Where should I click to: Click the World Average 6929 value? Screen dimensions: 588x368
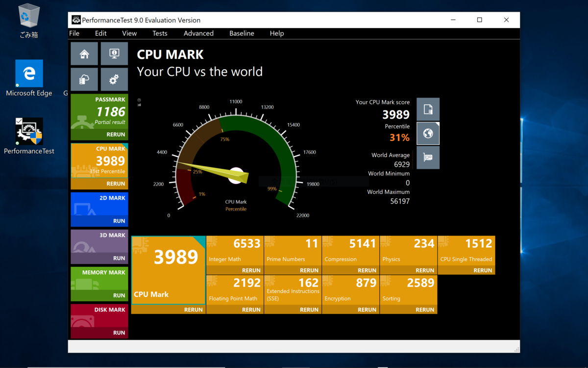pos(402,164)
